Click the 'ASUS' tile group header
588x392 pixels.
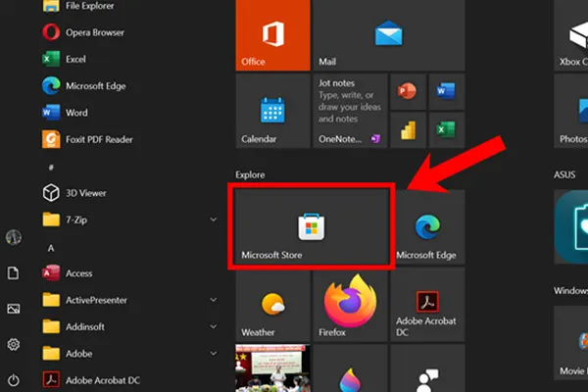click(x=564, y=174)
